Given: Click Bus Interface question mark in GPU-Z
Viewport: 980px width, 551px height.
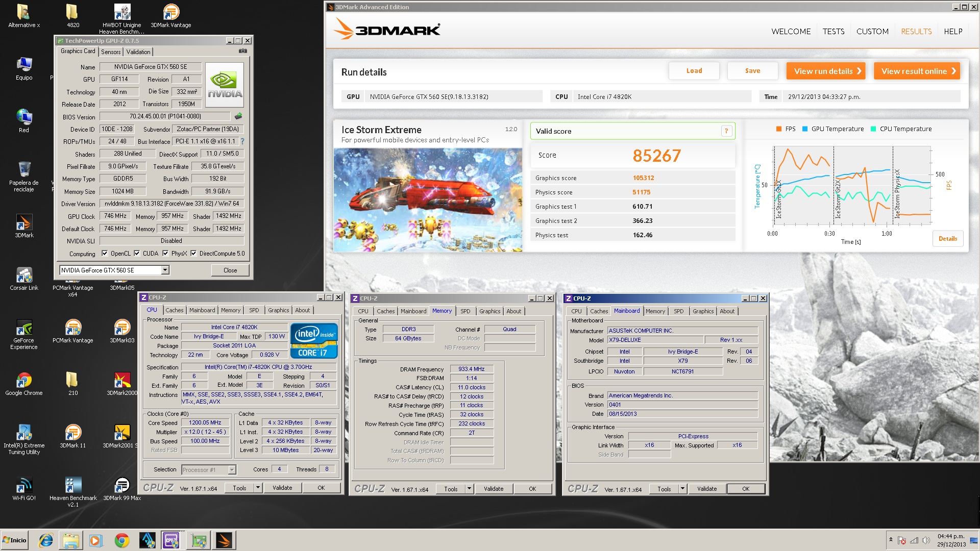Looking at the screenshot, I should coord(242,141).
